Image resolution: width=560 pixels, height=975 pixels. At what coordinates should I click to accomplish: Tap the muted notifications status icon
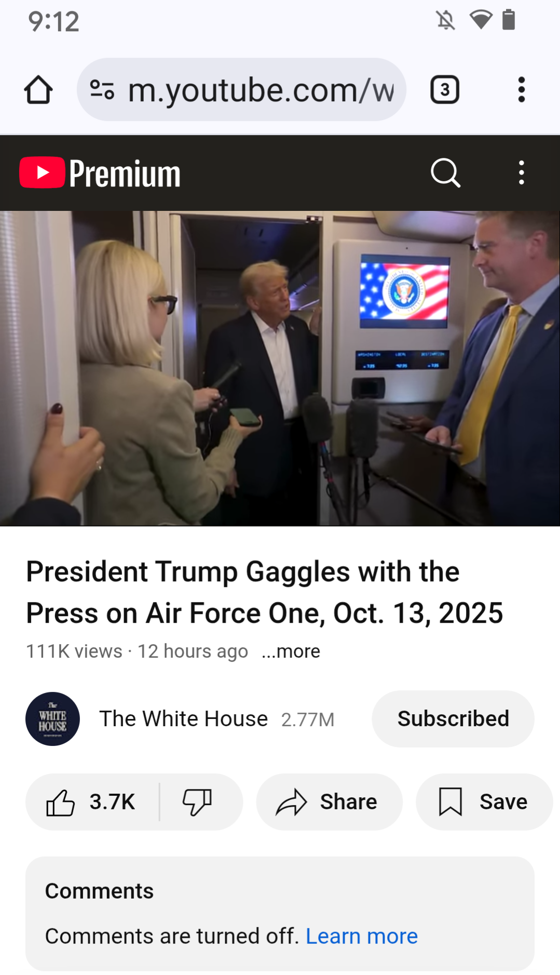coord(445,21)
